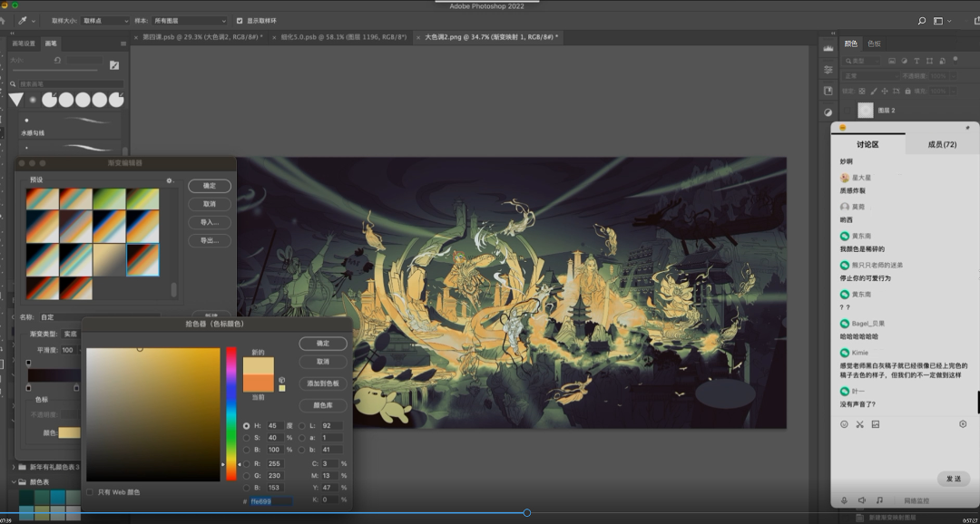Filter layers by shape layer icon

pyautogui.click(x=929, y=61)
